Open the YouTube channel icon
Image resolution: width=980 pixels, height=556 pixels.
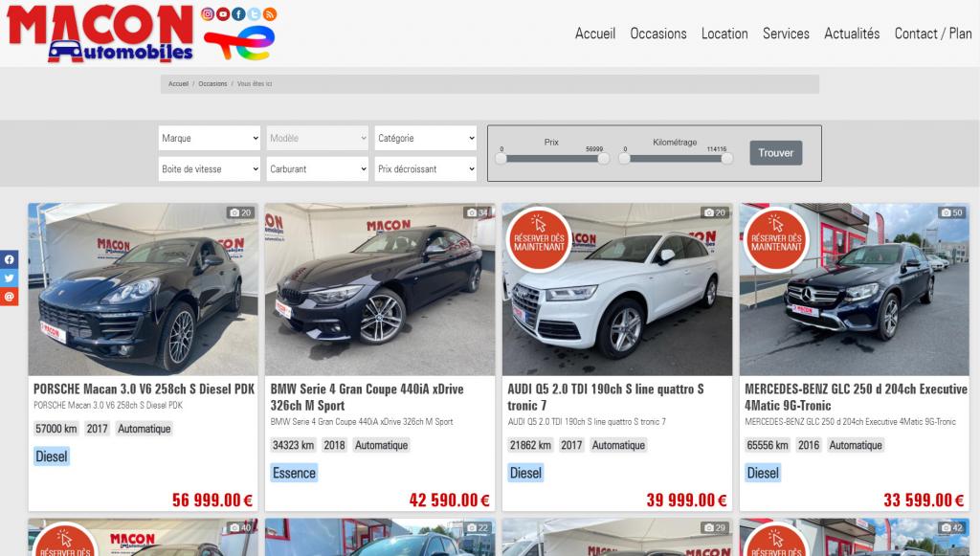[x=223, y=13]
